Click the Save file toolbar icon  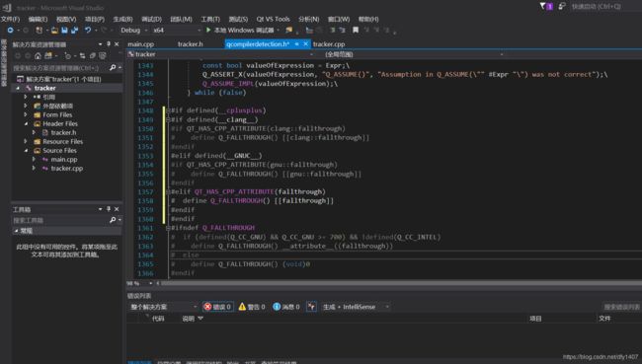coord(64,31)
